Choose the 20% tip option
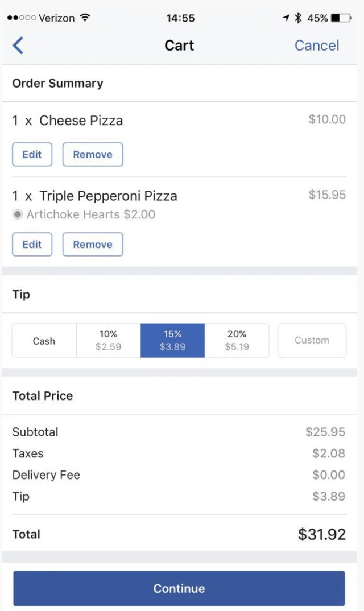This screenshot has height=611, width=364. point(237,340)
